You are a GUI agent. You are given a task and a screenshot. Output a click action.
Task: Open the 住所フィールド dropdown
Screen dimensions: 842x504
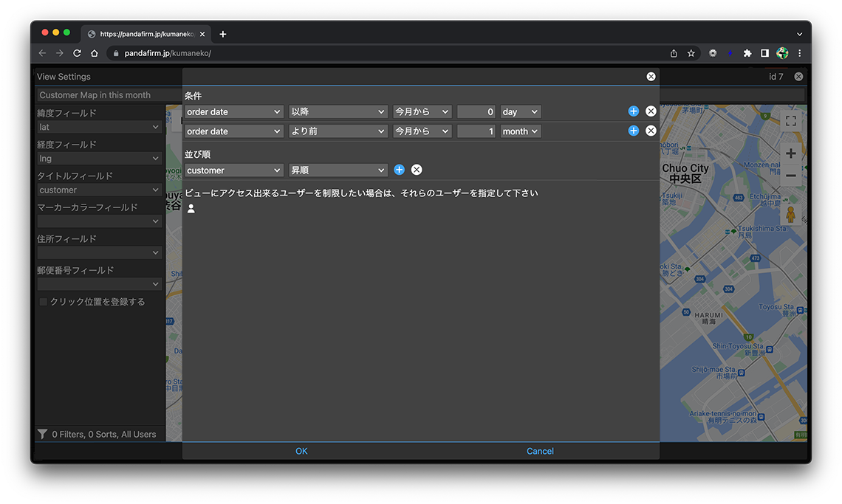[100, 253]
